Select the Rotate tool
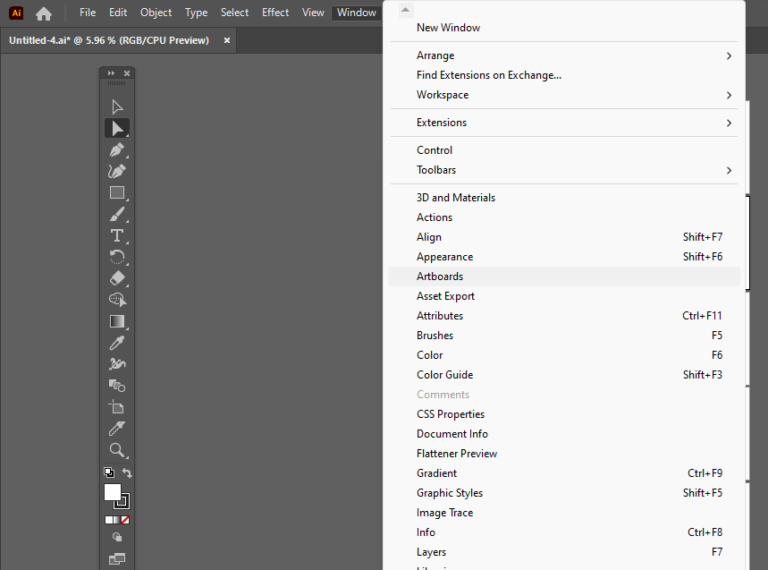 pos(117,257)
